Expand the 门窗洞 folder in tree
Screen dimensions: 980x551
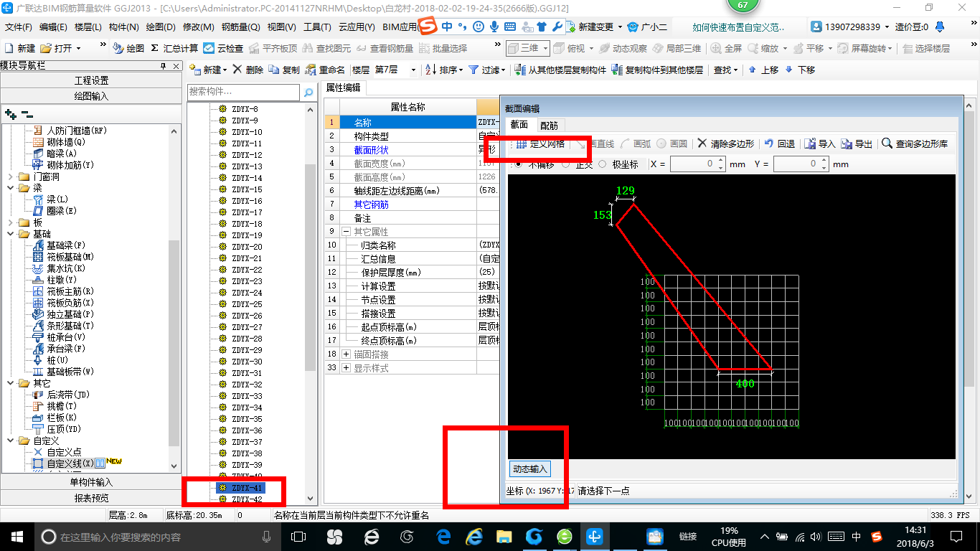(11, 176)
